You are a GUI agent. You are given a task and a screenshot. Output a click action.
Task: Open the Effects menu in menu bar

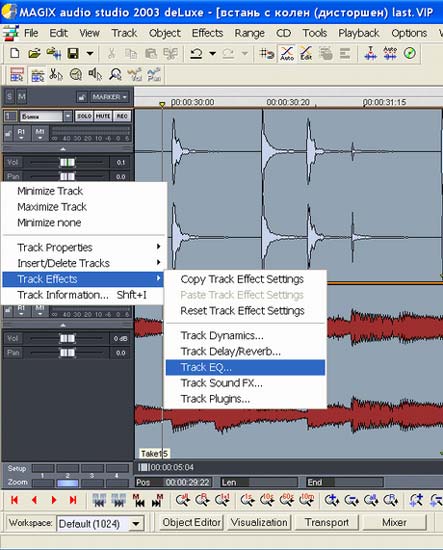207,33
